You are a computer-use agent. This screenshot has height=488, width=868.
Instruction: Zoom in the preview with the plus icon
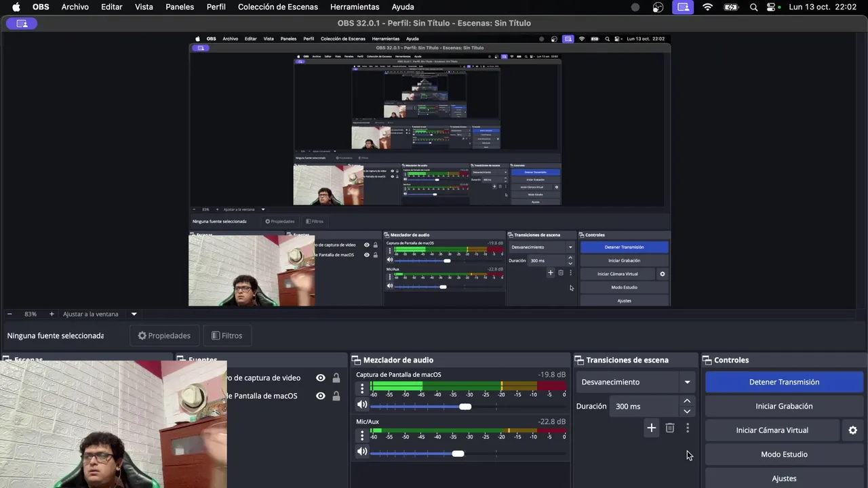click(52, 314)
